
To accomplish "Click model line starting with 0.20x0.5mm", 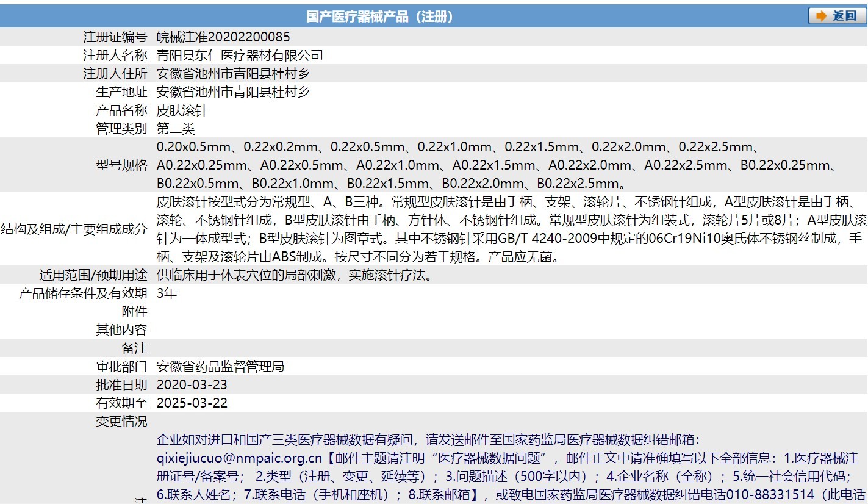I will [x=458, y=147].
